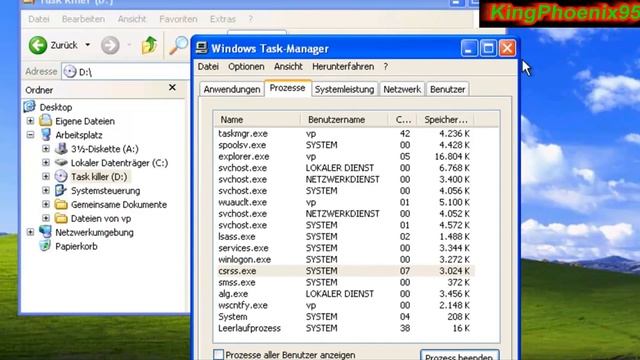Select the Prozesse tab
640x360 pixels.
point(287,88)
